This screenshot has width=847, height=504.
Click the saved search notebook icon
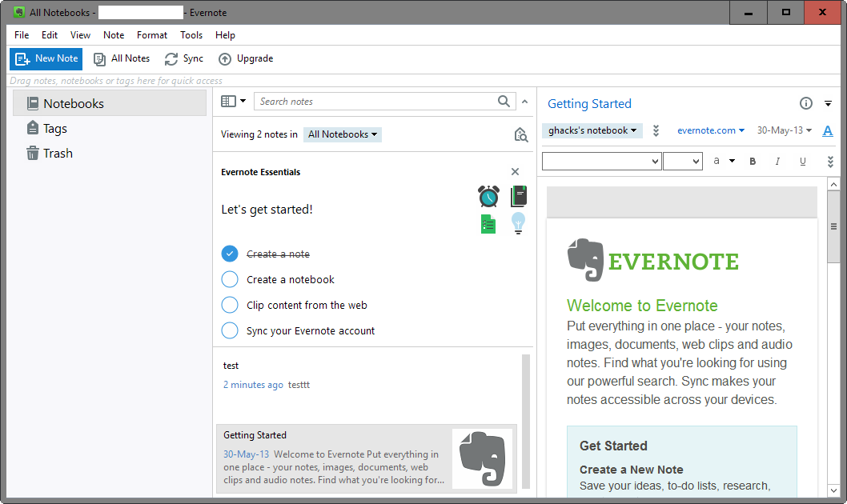[x=520, y=135]
